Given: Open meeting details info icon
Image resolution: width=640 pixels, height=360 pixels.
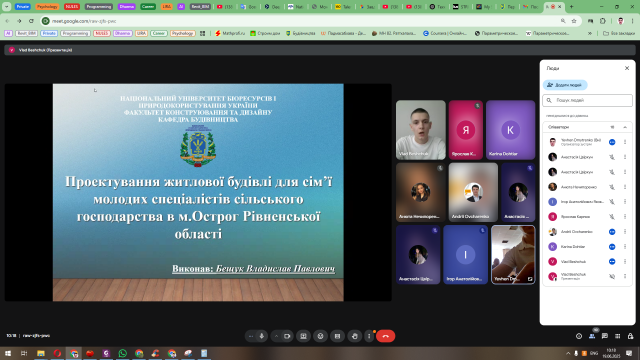Looking at the screenshot, I should tap(579, 336).
